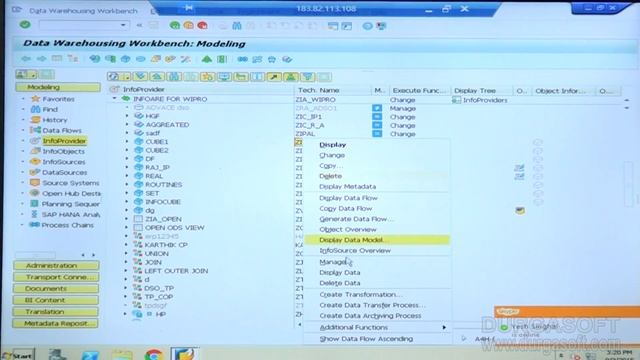Open SAP HANA Analysis entry
The image size is (640, 360).
(x=71, y=215)
